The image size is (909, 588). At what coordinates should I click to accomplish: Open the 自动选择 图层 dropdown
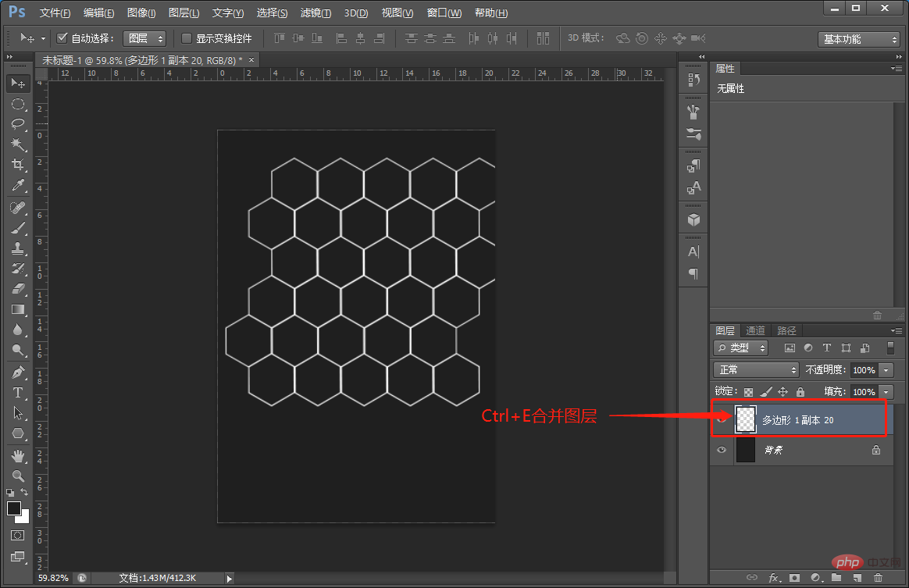144,38
